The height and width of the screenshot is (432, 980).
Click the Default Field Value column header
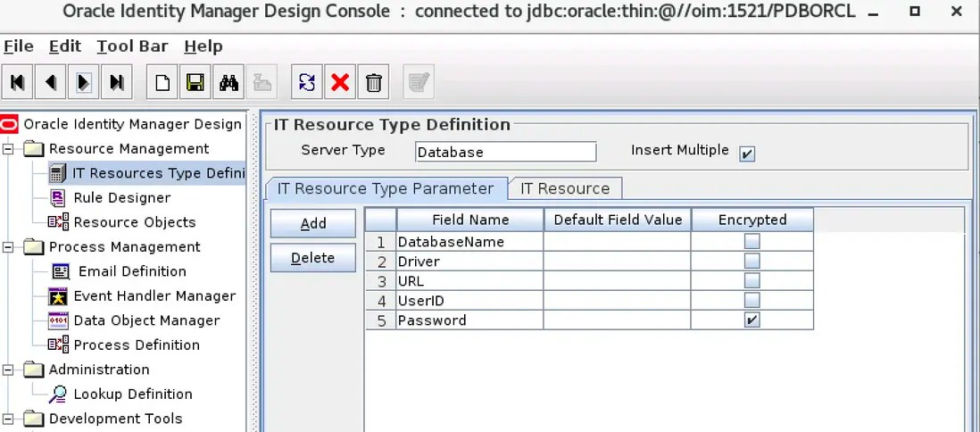pyautogui.click(x=618, y=220)
